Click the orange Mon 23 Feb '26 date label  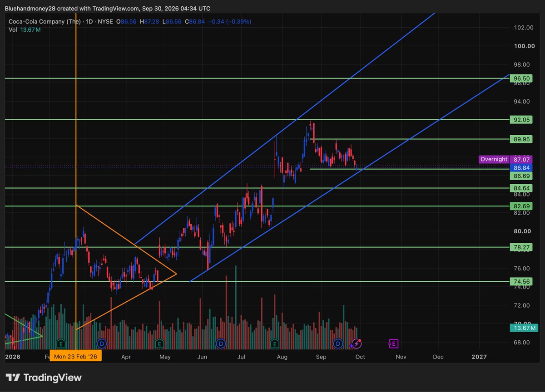coord(76,357)
